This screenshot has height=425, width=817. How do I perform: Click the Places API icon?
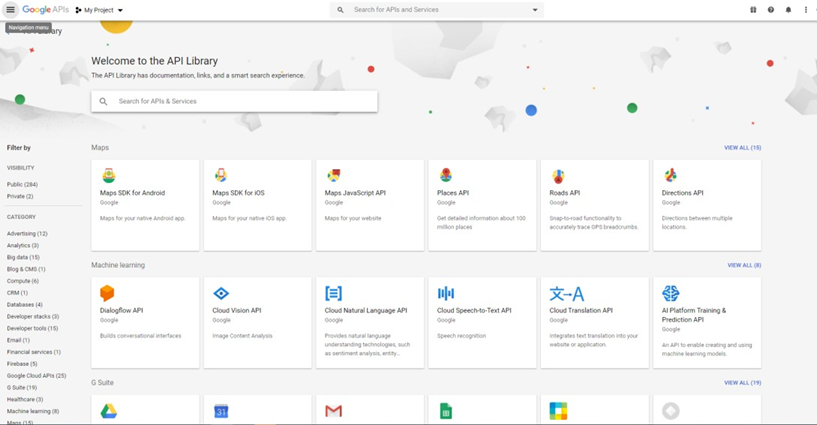(445, 176)
